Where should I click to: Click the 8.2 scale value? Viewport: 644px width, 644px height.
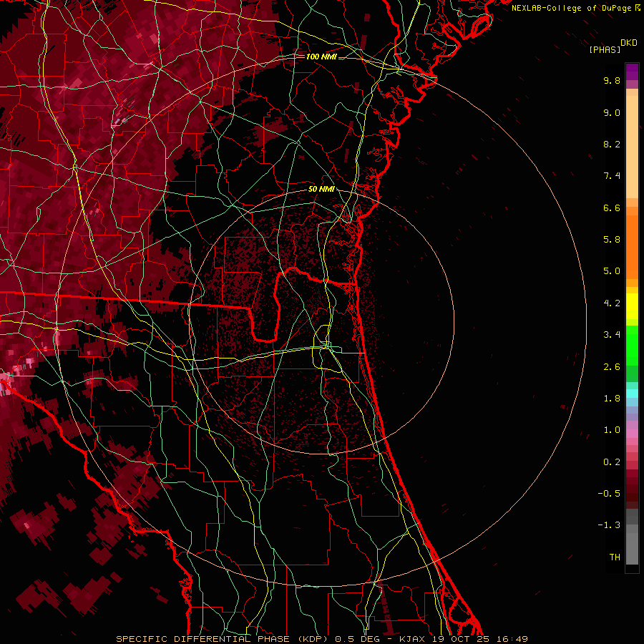pos(612,144)
